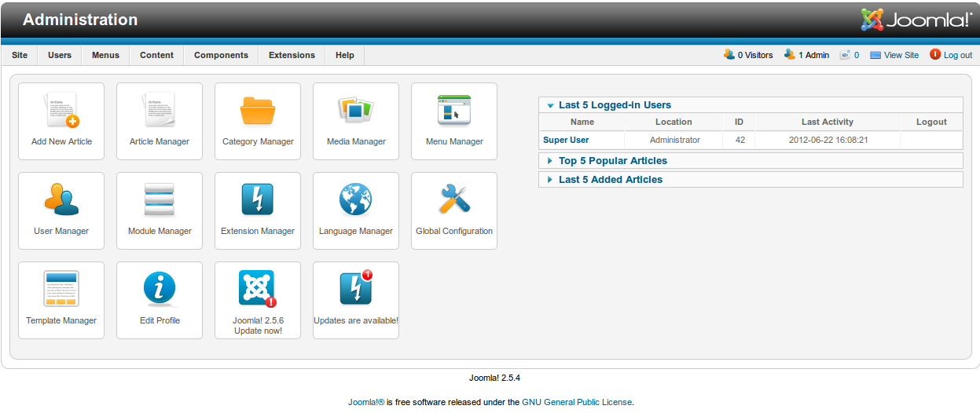
Task: Click the Last Activity column header
Action: (x=828, y=122)
